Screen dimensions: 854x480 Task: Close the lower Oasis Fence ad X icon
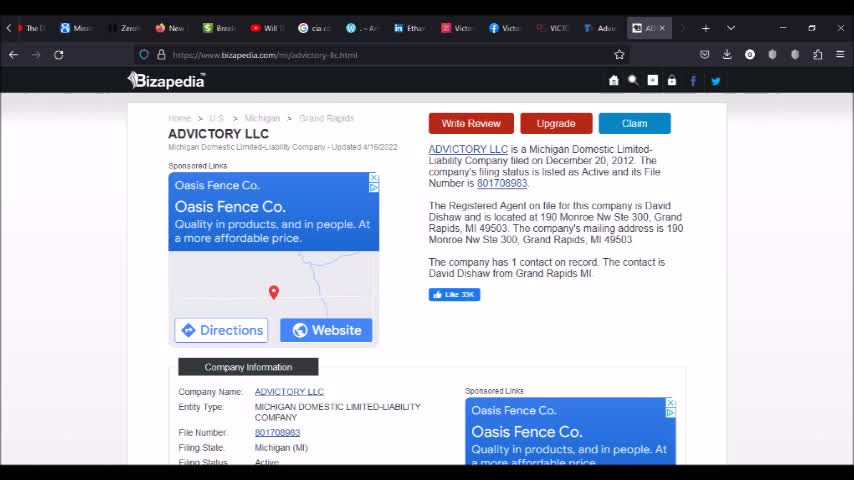tap(670, 403)
